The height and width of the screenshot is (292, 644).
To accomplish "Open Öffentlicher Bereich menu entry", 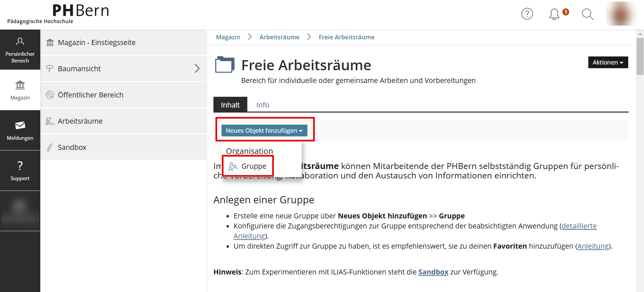I will pyautogui.click(x=91, y=95).
